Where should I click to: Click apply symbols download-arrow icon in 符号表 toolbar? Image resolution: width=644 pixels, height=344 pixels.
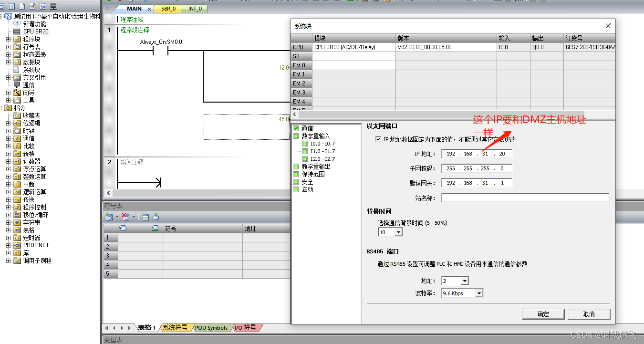coord(156,217)
